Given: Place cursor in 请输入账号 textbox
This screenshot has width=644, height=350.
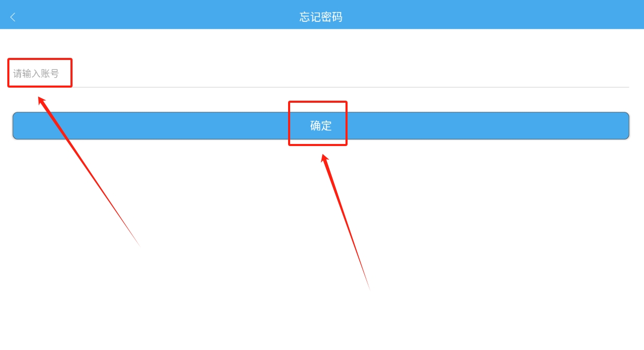Looking at the screenshot, I should point(321,74).
